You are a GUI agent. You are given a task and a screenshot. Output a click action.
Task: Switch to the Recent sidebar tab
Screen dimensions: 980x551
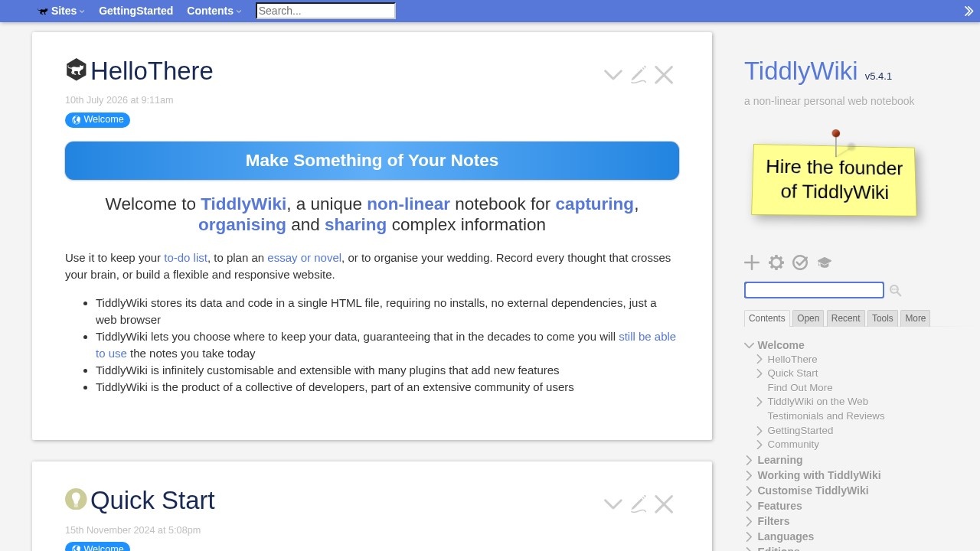click(845, 318)
